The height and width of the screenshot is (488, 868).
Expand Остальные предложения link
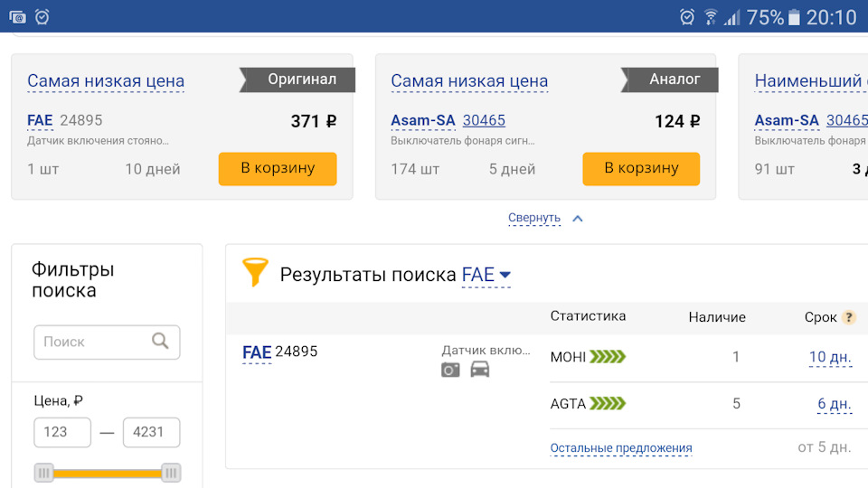621,448
